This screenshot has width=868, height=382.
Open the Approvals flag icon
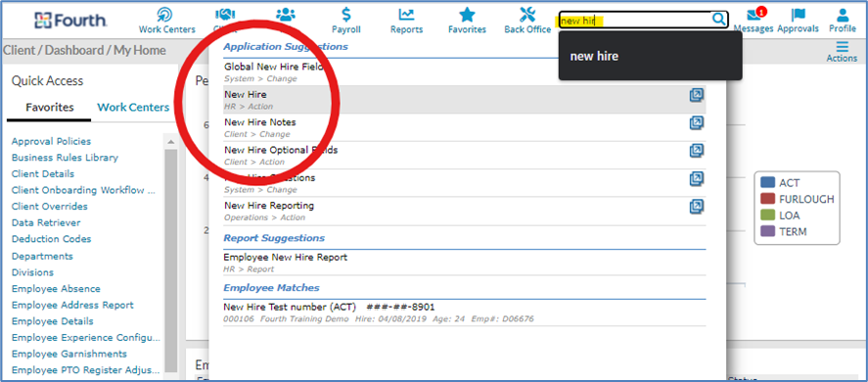pos(799,15)
